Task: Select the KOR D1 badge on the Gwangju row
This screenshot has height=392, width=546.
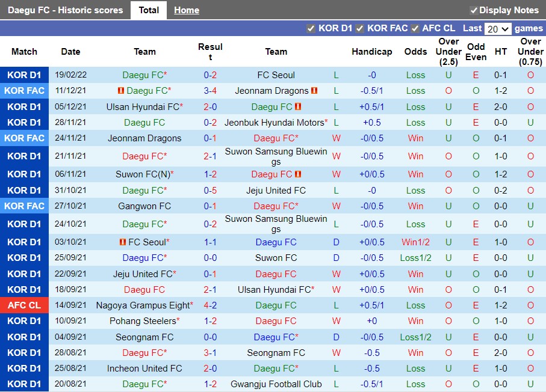Action: [x=25, y=384]
